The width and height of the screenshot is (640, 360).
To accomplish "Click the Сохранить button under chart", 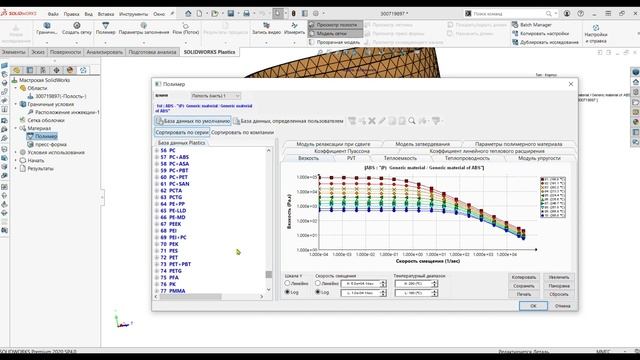I will click(x=524, y=286).
